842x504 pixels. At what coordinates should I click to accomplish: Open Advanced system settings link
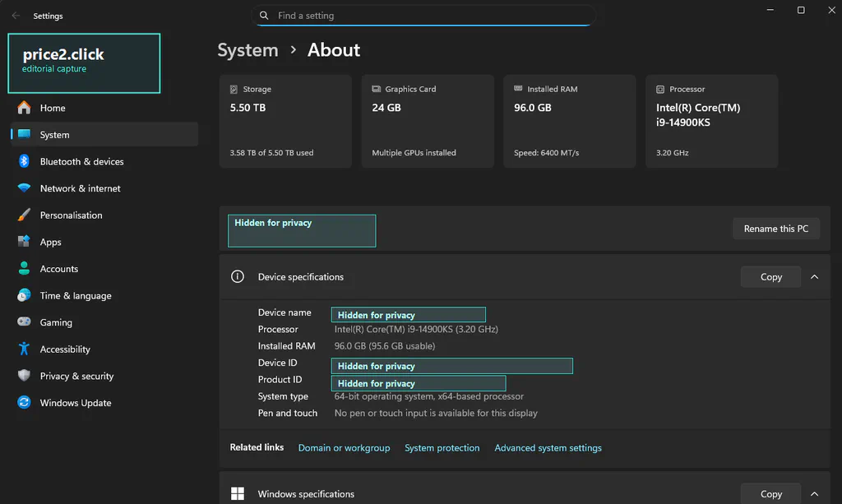[x=548, y=447]
